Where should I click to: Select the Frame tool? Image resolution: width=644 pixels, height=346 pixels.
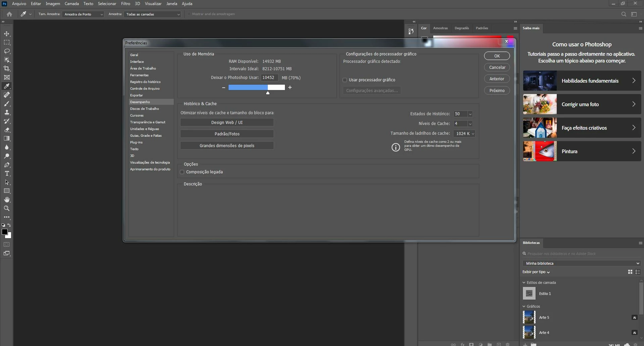point(7,77)
